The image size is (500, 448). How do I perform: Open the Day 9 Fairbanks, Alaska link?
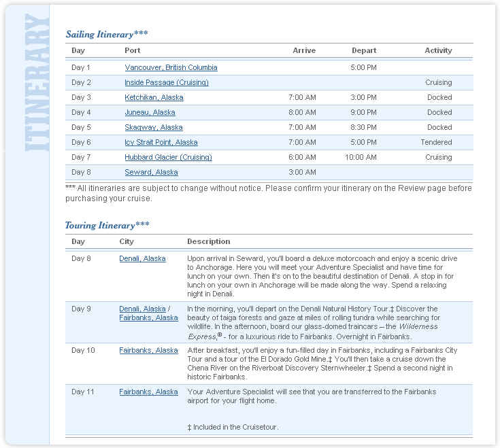(148, 317)
